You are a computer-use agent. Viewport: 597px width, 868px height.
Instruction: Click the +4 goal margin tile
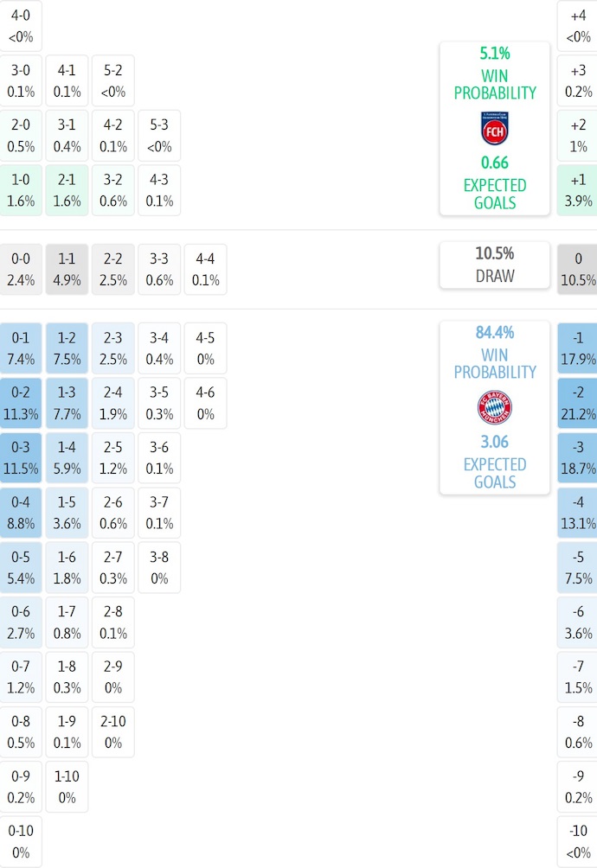[x=578, y=26]
